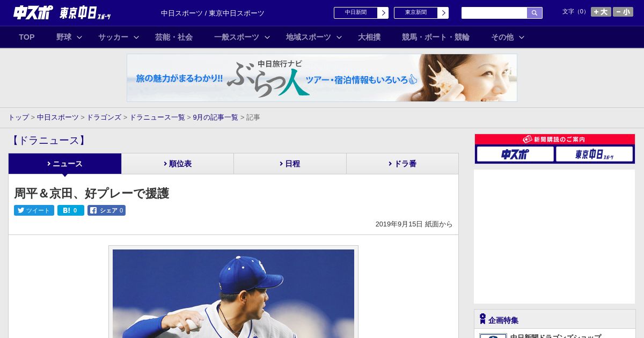This screenshot has width=644, height=338.
Task: Click the 新聞購読のご案内 header
Action: (x=555, y=139)
